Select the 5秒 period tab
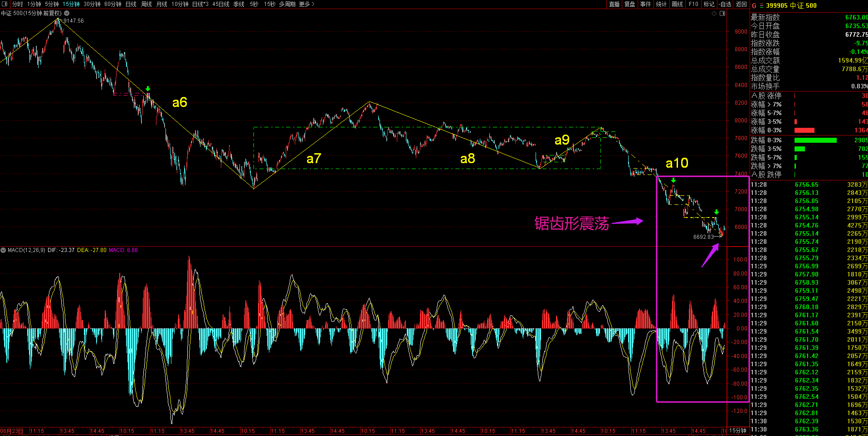868x436 pixels. (254, 4)
